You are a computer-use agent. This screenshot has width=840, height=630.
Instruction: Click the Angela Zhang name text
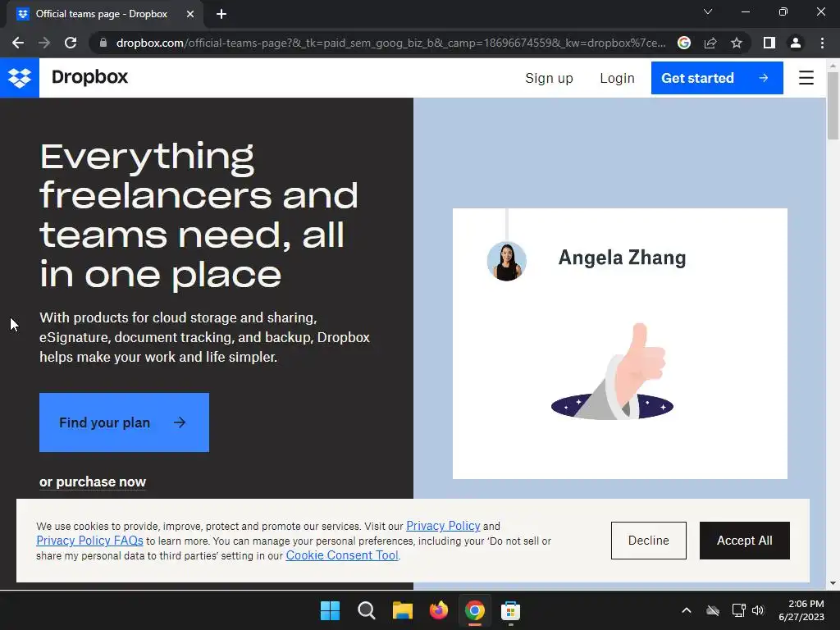622,258
